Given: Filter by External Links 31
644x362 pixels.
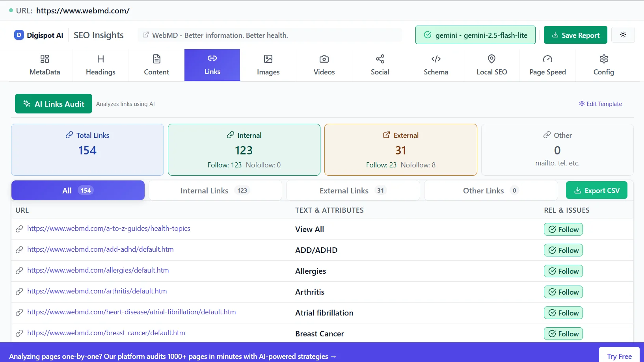Looking at the screenshot, I should pyautogui.click(x=353, y=190).
